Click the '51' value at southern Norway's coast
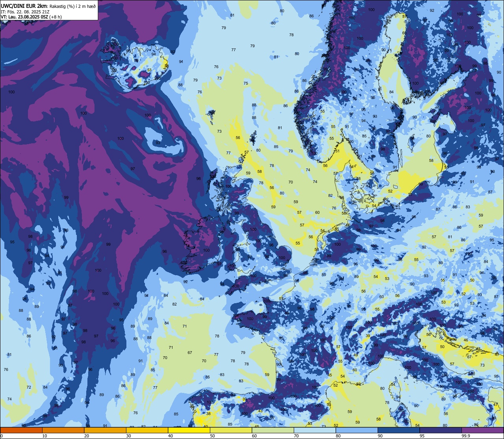The height and width of the screenshot is (439, 504). click(x=337, y=151)
